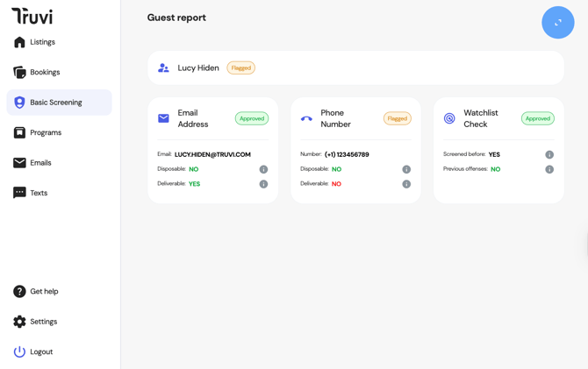Click the blue round expand button
588x369 pixels.
tap(558, 23)
